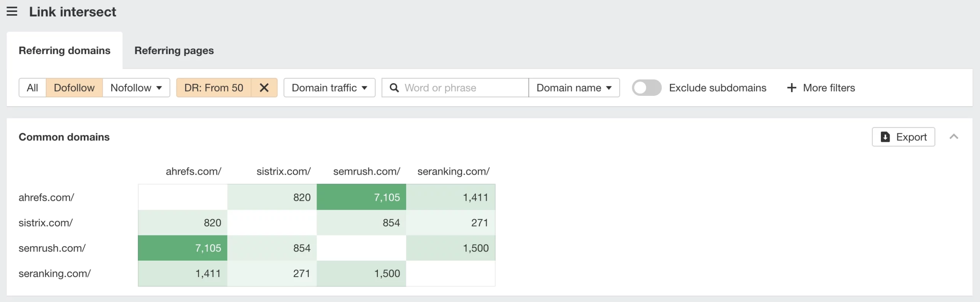
Task: Click the sistrix.com/ column header
Action: point(284,171)
